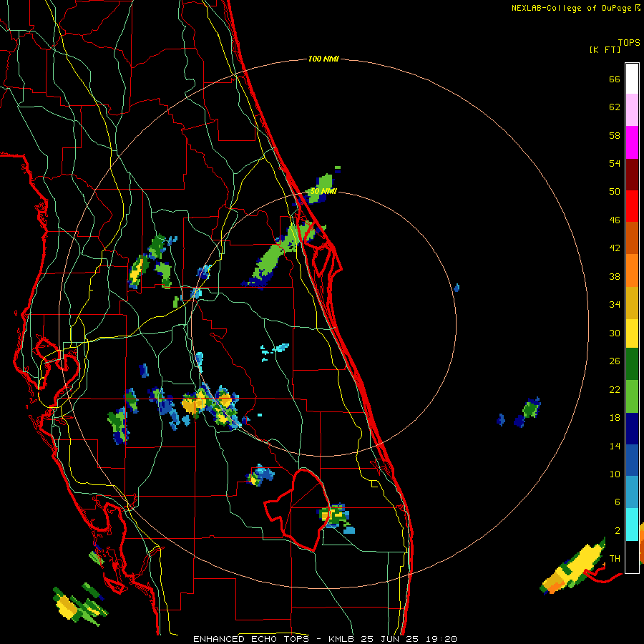Click the legend value 50
This screenshot has height=644, width=644.
615,192
